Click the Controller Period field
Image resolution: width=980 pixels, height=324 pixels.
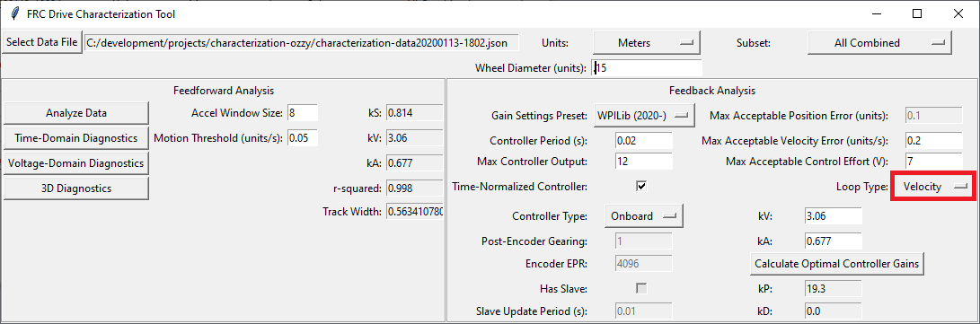pos(644,141)
